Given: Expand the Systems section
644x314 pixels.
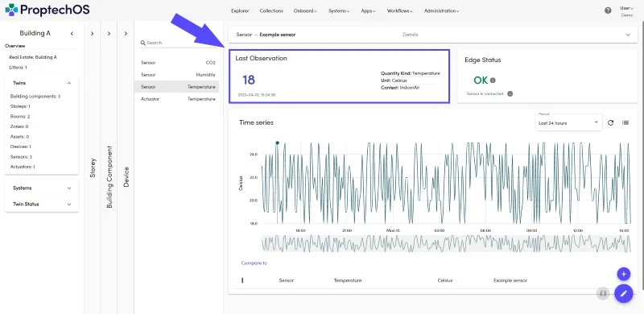Looking at the screenshot, I should (x=69, y=188).
